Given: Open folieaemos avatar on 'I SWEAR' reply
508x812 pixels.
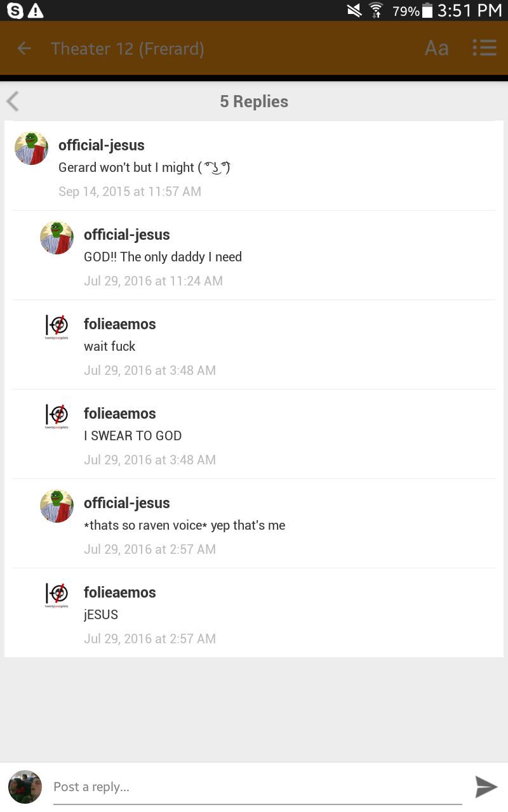Looking at the screenshot, I should (57, 416).
